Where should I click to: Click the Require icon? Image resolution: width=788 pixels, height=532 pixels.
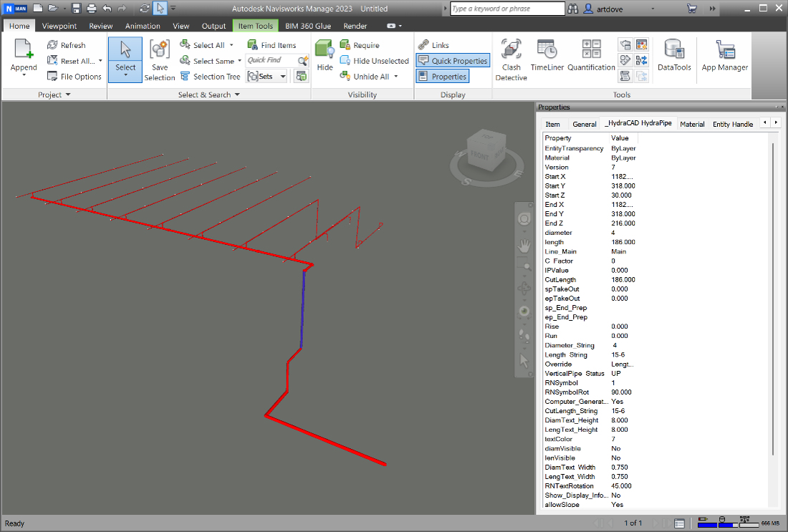[345, 44]
